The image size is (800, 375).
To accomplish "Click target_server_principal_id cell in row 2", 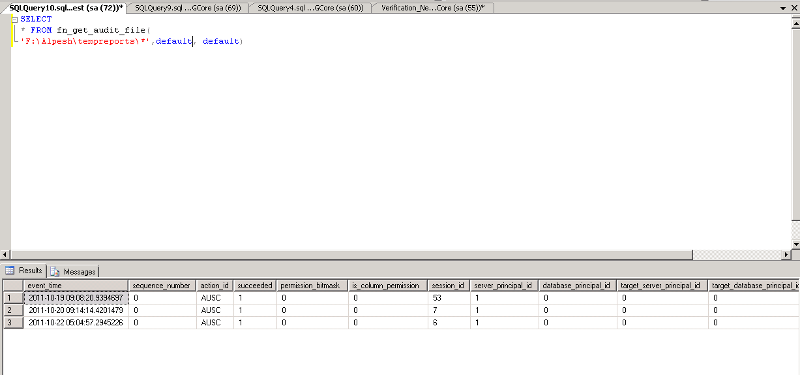I will click(662, 310).
